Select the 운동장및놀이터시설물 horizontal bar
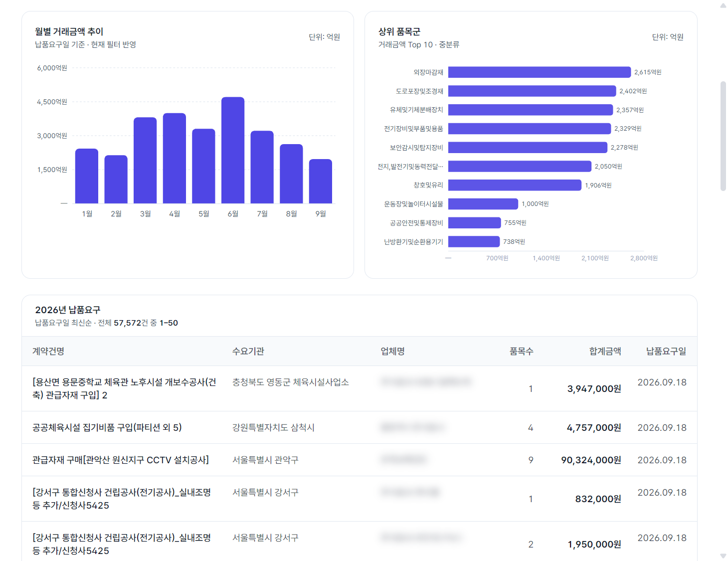The image size is (728, 561). [x=483, y=204]
